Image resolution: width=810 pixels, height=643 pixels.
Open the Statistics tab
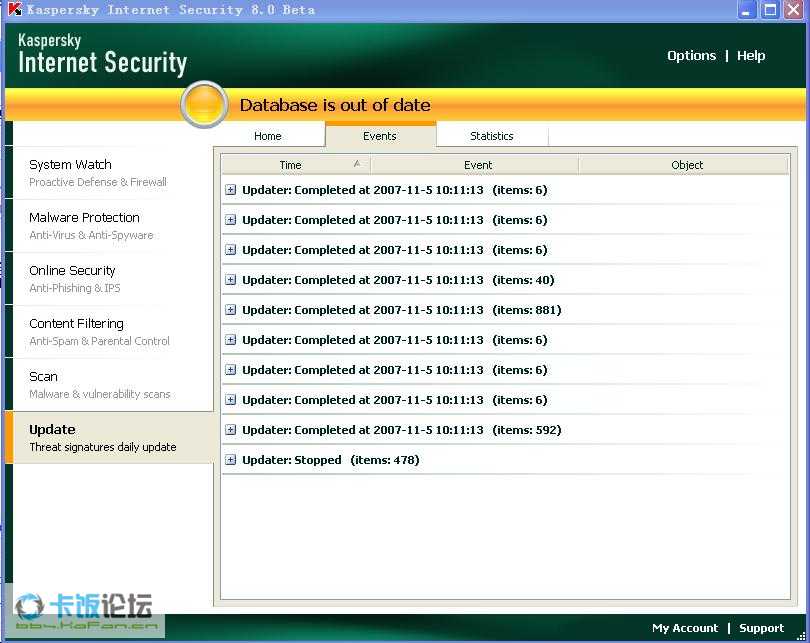492,136
